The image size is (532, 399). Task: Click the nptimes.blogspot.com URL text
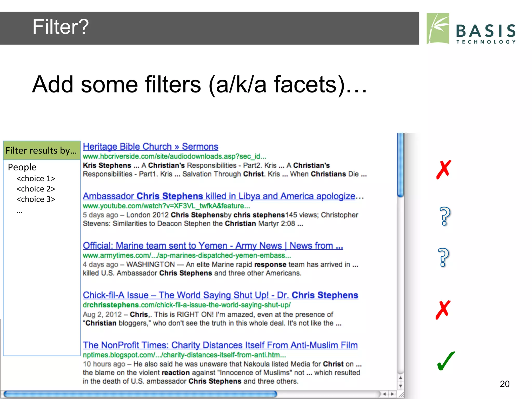click(x=184, y=355)
